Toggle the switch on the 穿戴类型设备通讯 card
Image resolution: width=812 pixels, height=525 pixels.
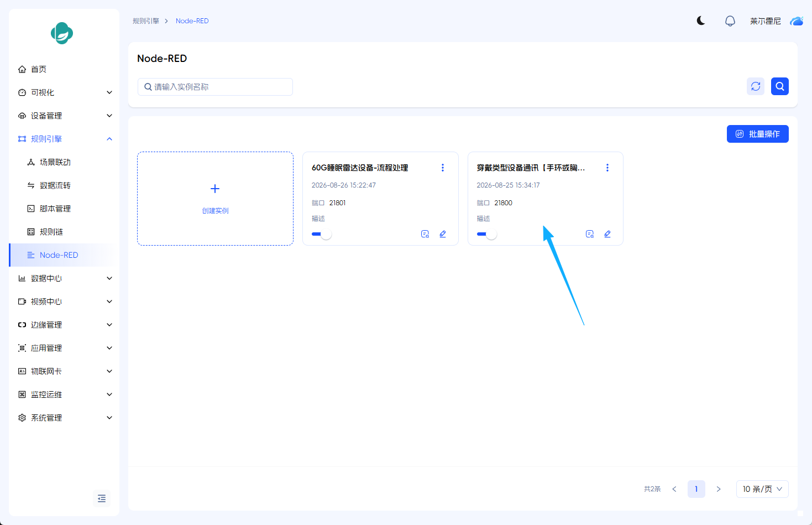point(487,234)
